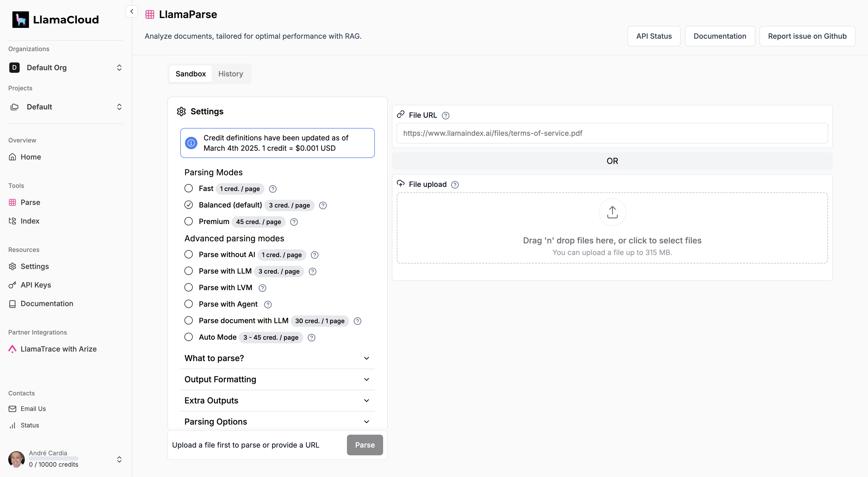Switch to the History tab

tap(230, 74)
